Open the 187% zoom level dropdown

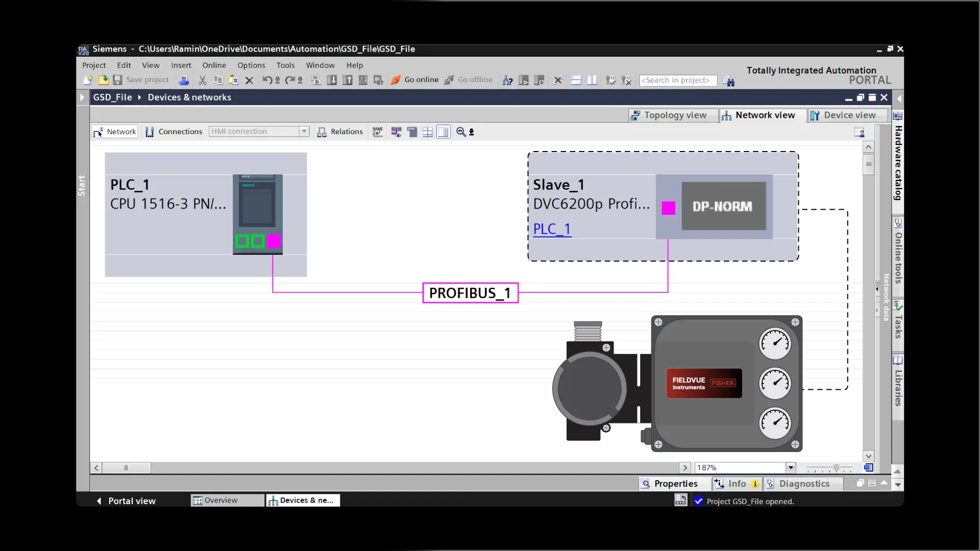coord(791,467)
